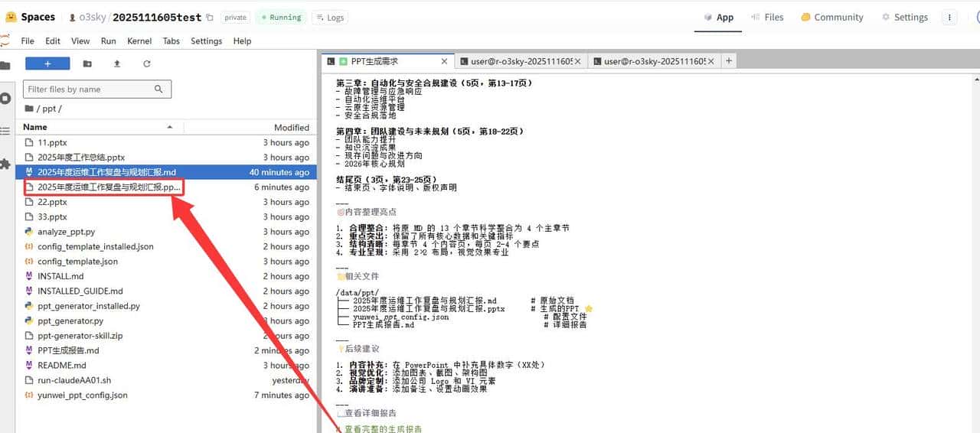Select the 2025年度工作总结.pptx file
This screenshot has height=433, width=980.
click(165, 158)
